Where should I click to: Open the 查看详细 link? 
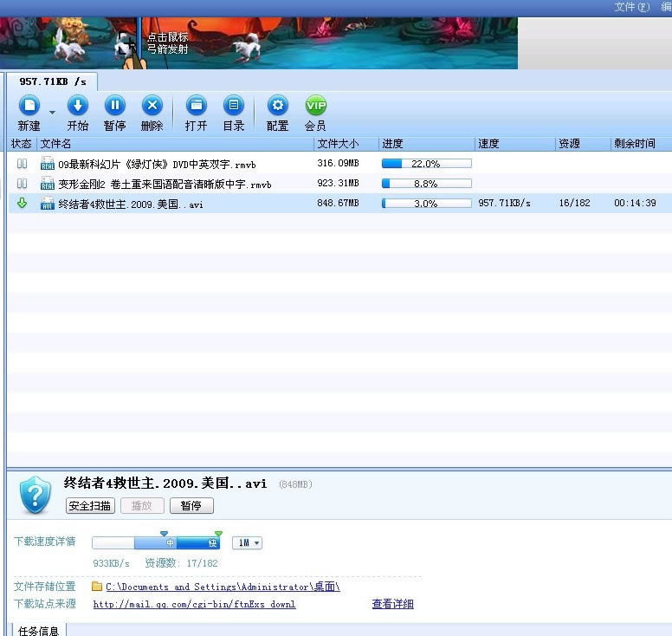(392, 604)
